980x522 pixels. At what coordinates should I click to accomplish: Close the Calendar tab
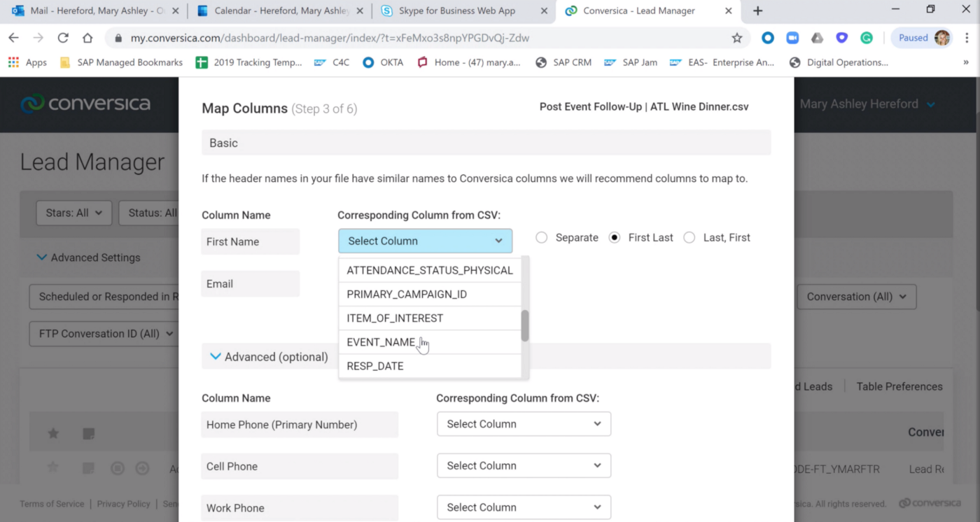pos(360,11)
